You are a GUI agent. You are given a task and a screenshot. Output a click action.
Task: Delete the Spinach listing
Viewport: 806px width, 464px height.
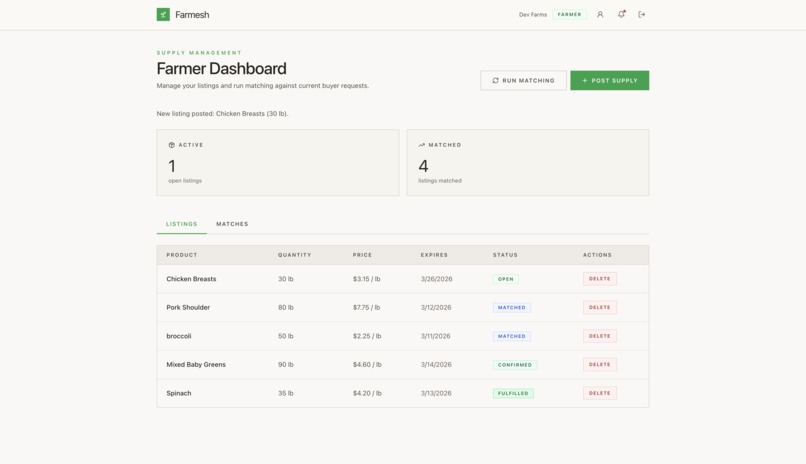[599, 393]
